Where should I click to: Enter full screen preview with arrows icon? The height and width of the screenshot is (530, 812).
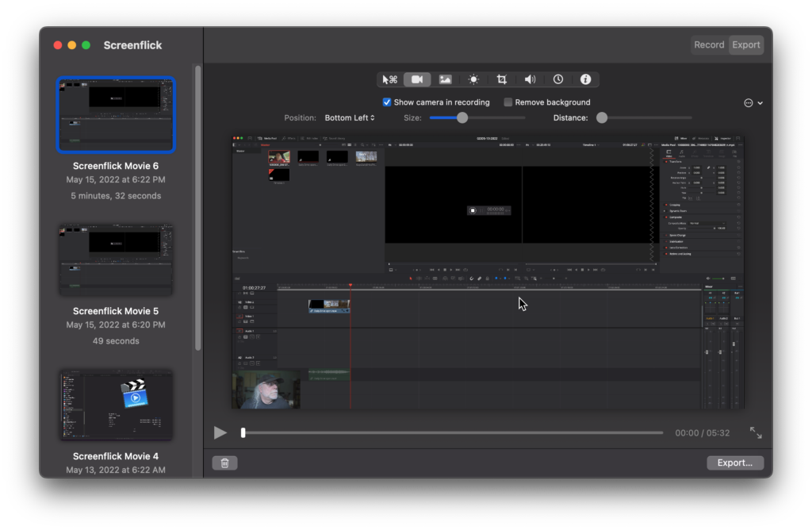[756, 432]
